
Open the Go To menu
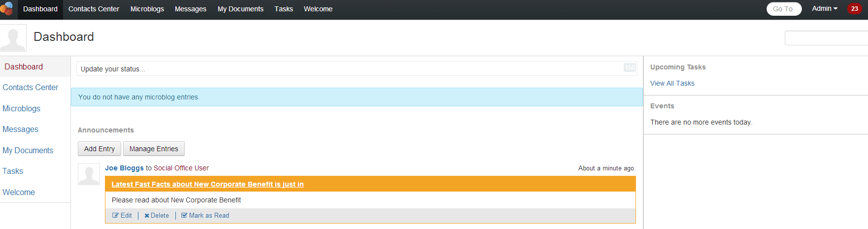click(783, 9)
